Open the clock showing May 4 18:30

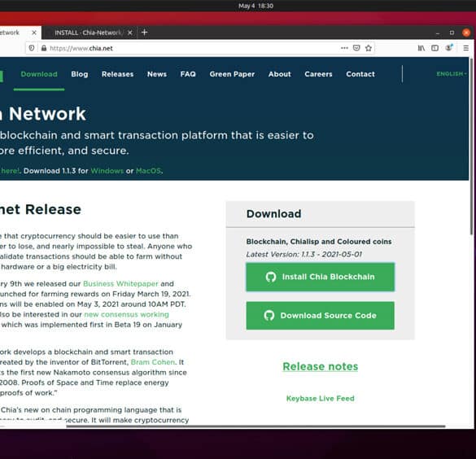click(x=255, y=6)
